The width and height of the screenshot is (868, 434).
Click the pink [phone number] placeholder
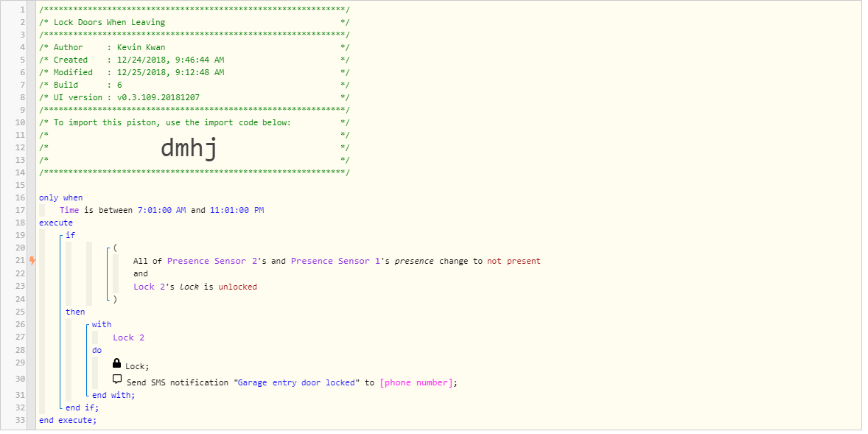coord(416,382)
